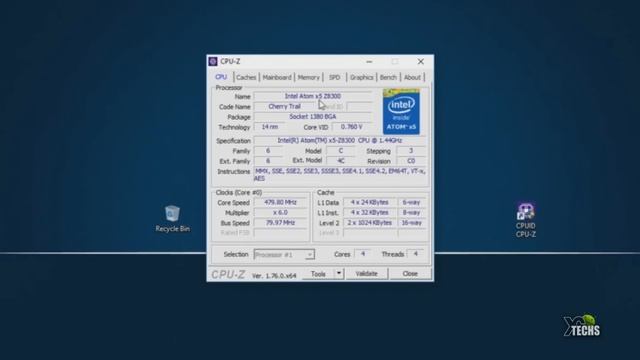This screenshot has width=640, height=360.
Task: Click the Intel Atom x5 logo image
Action: click(x=401, y=111)
